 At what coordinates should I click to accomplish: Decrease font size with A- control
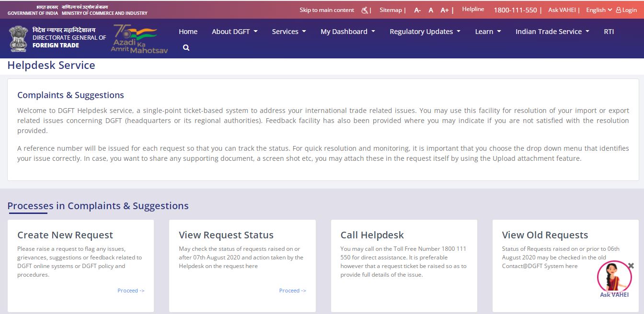417,10
